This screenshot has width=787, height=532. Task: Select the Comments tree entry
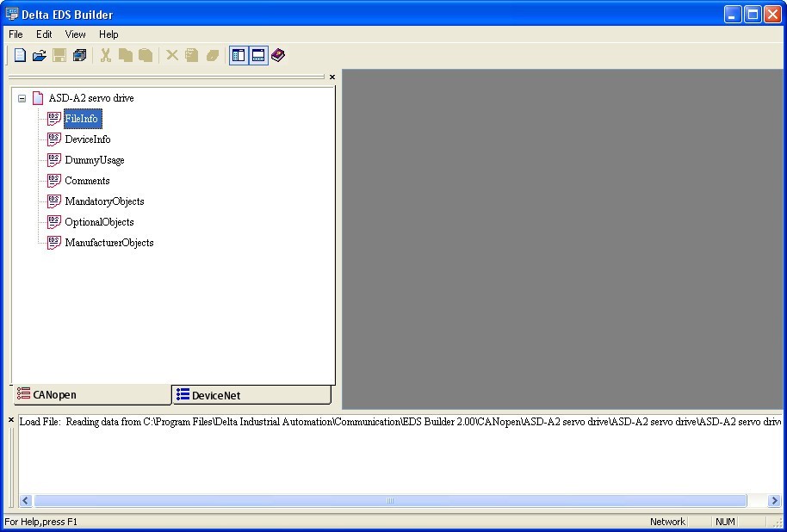[87, 181]
